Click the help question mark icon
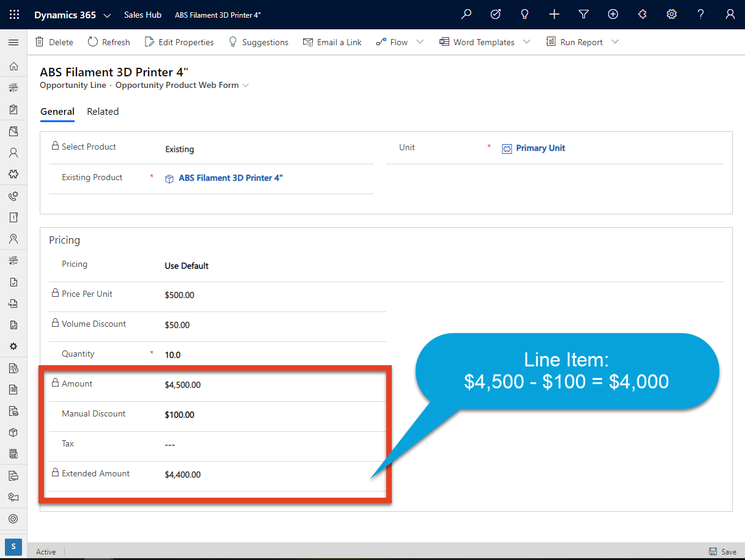This screenshot has height=560, width=745. click(700, 14)
